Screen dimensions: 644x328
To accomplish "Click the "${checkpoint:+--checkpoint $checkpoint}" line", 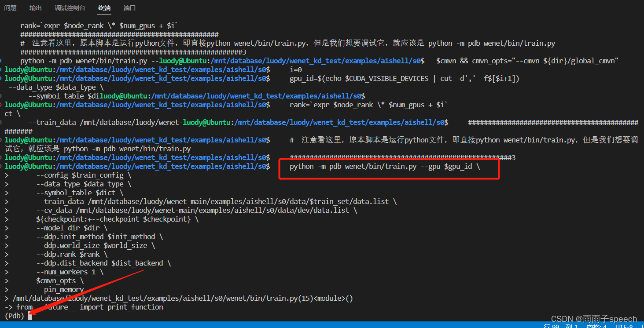I will point(118,219).
